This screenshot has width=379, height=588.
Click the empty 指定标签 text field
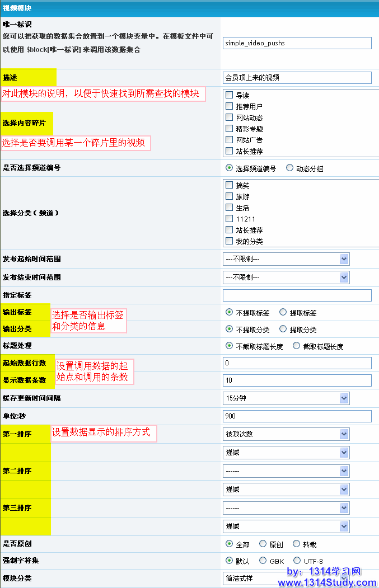[297, 295]
